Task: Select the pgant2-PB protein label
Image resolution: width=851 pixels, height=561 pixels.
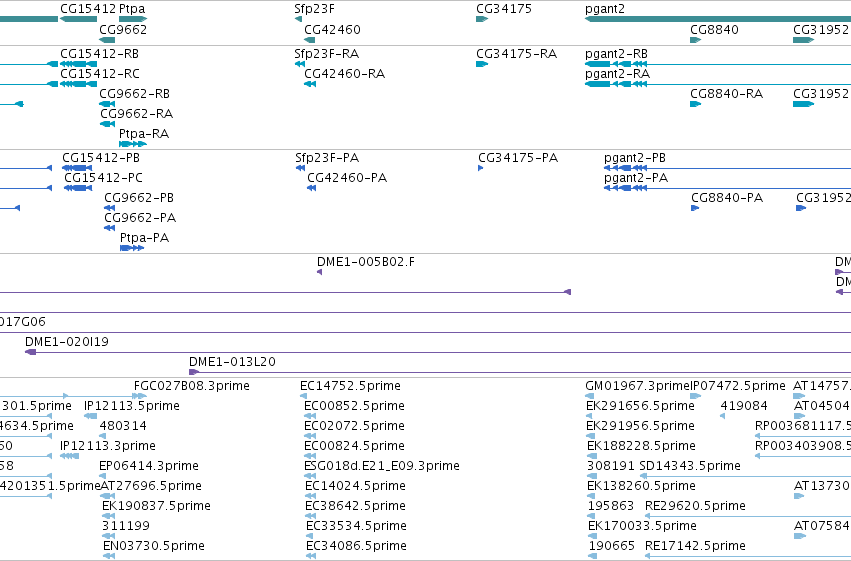Action: click(x=635, y=158)
